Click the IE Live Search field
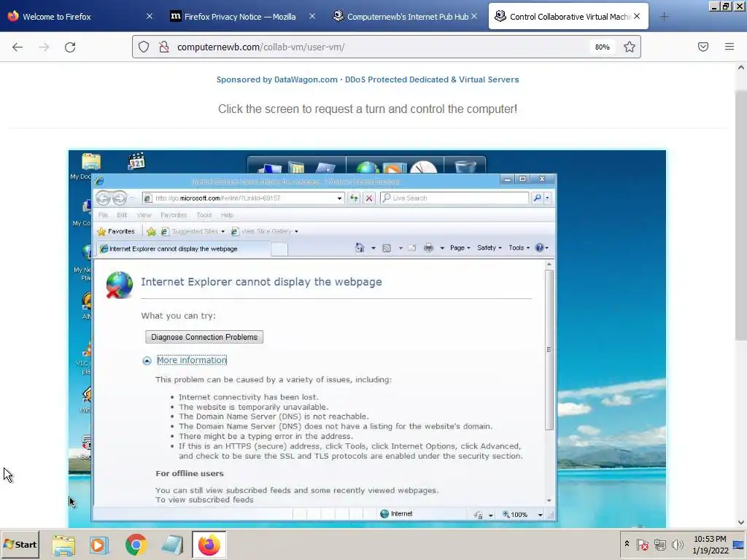747x560 pixels. [455, 198]
